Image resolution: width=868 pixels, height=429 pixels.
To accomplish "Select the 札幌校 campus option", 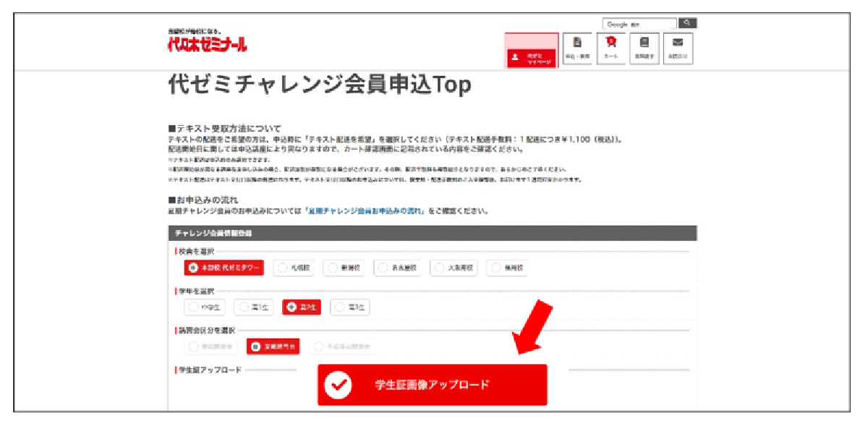I will (294, 268).
